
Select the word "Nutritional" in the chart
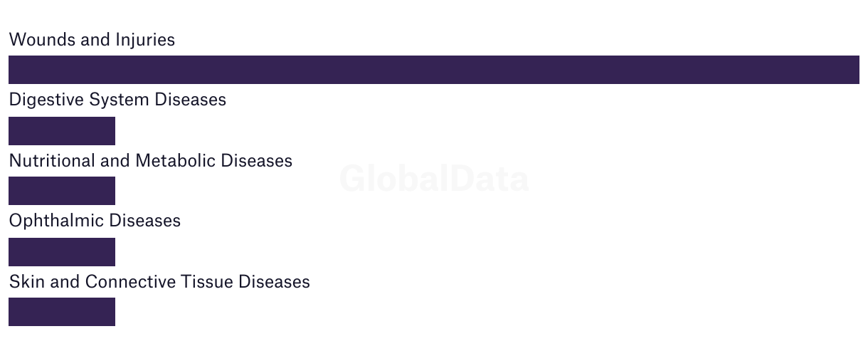52,161
